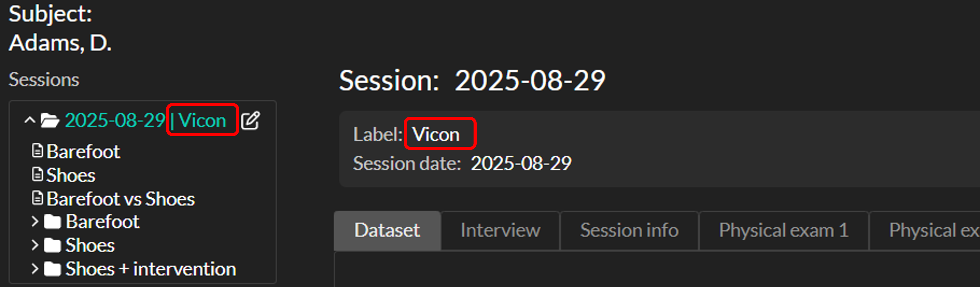The height and width of the screenshot is (287, 980).
Task: Click the edit session label pencil icon
Action: pos(250,121)
